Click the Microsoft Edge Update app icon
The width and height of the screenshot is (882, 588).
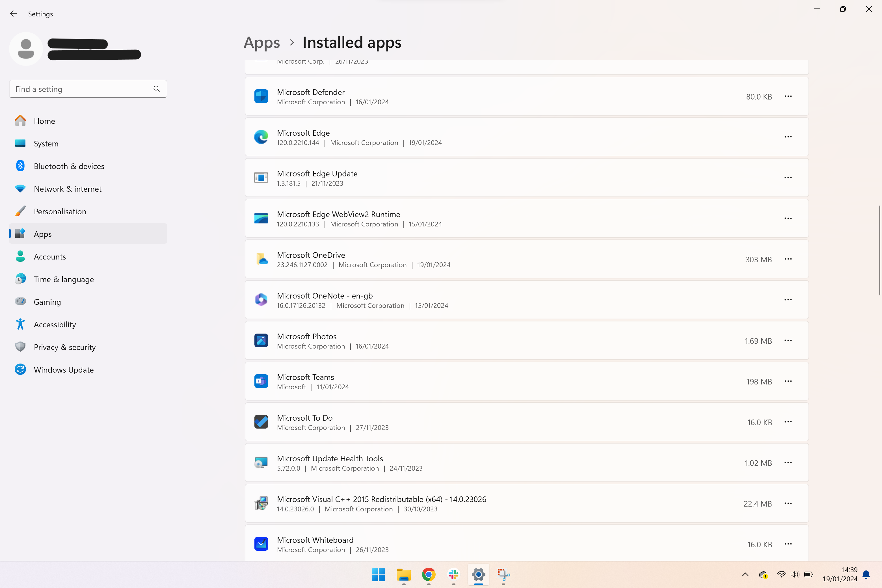[261, 178]
